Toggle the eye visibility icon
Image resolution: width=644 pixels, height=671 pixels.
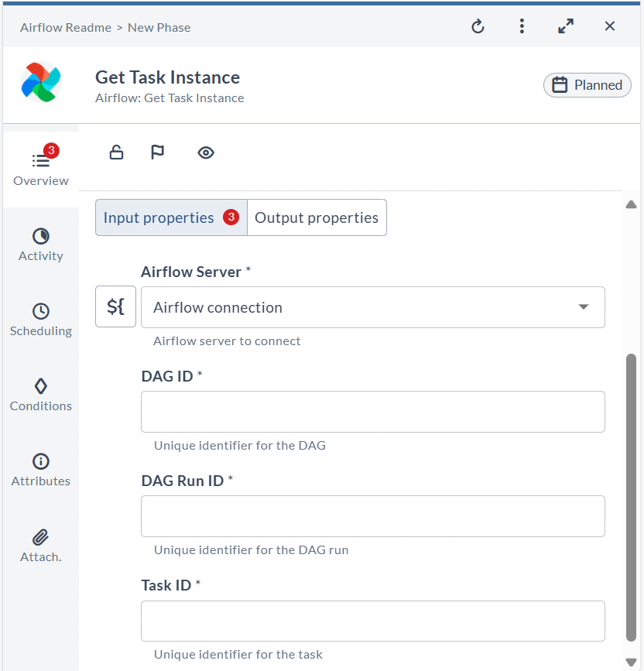(x=206, y=152)
